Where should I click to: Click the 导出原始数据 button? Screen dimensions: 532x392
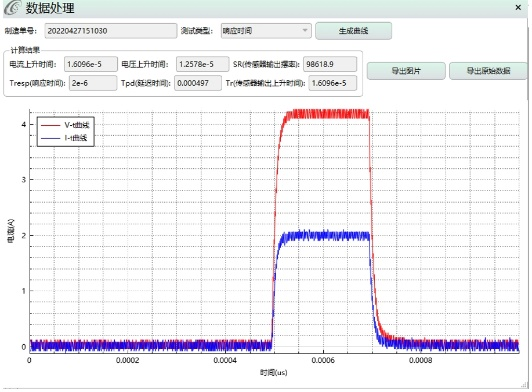click(488, 71)
